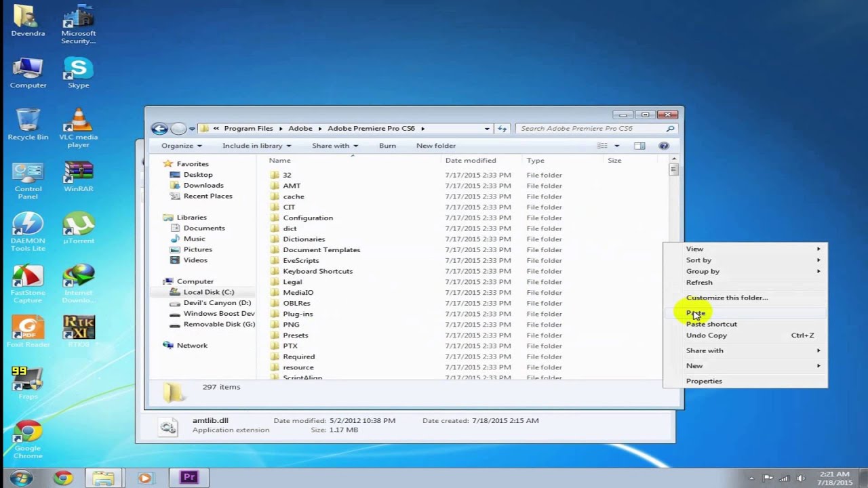Open Chrome from the taskbar
The width and height of the screenshot is (868, 488).
(x=63, y=478)
